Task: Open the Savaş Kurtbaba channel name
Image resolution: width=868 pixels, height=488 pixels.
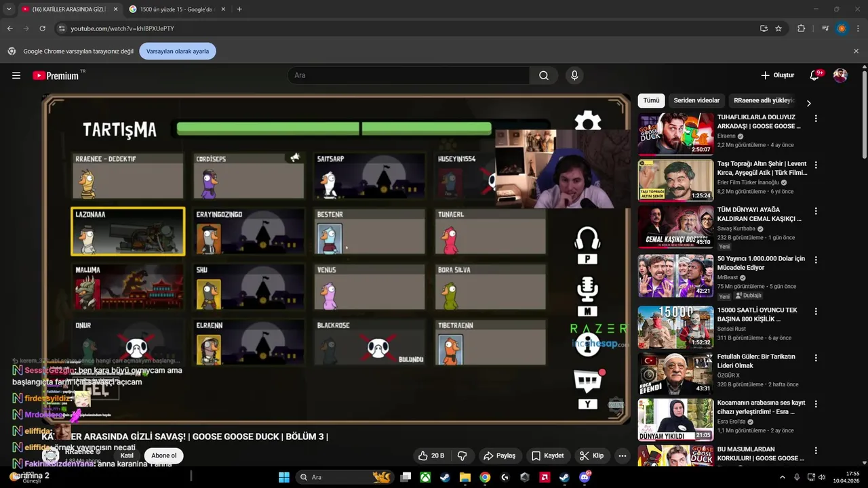Action: 736,228
